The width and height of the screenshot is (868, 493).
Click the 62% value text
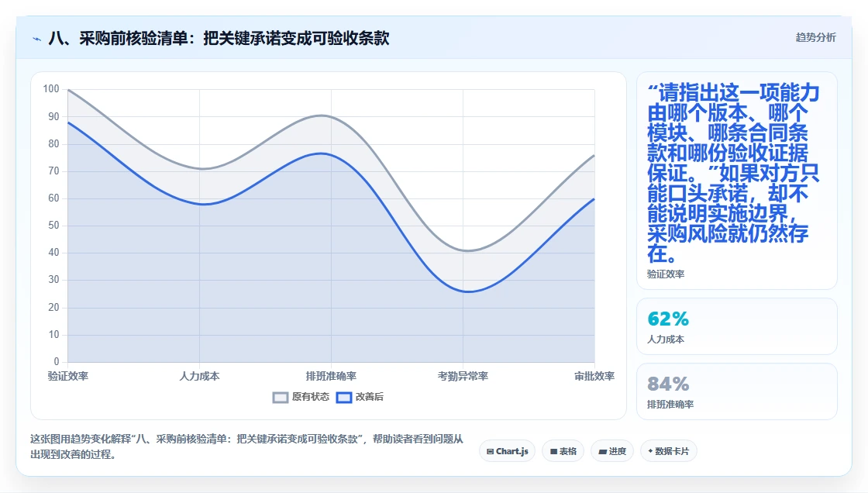(668, 319)
